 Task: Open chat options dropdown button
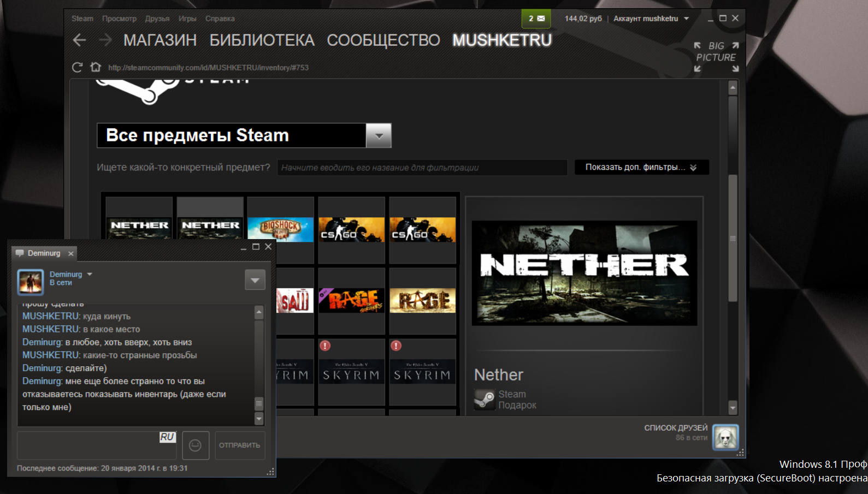[255, 280]
